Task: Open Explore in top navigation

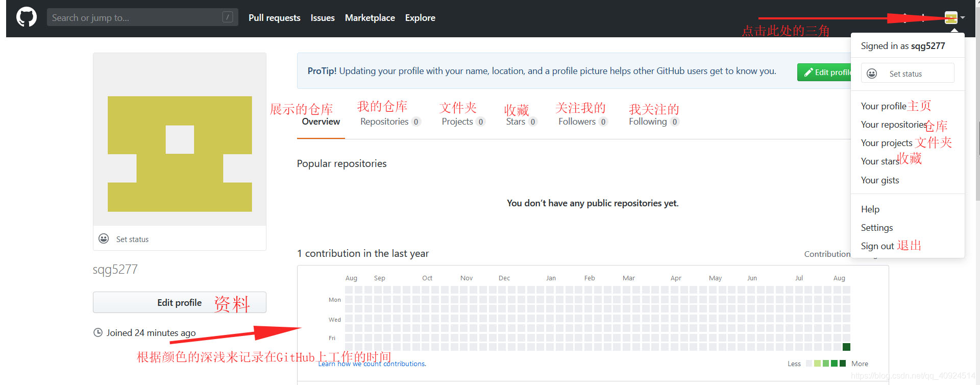Action: (420, 18)
